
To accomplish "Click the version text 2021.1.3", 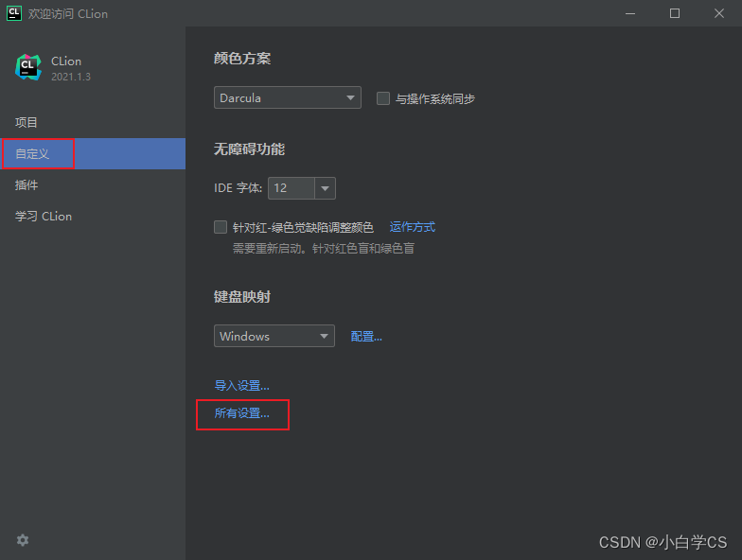I will [71, 77].
